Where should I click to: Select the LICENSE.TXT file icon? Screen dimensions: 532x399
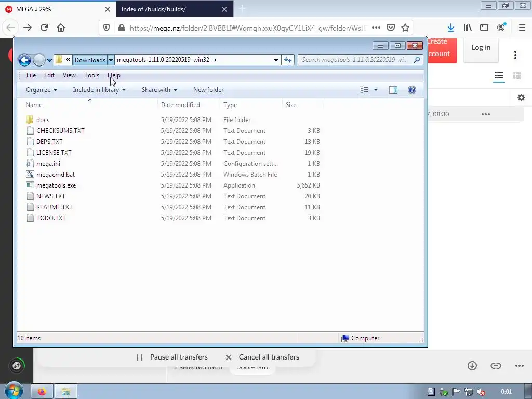pos(30,152)
